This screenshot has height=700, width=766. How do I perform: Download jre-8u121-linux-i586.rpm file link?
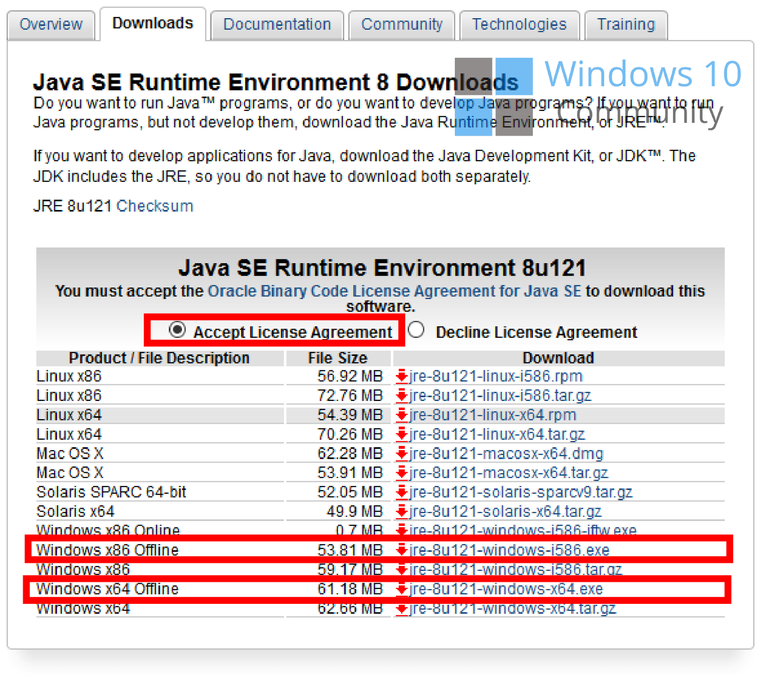tap(496, 377)
